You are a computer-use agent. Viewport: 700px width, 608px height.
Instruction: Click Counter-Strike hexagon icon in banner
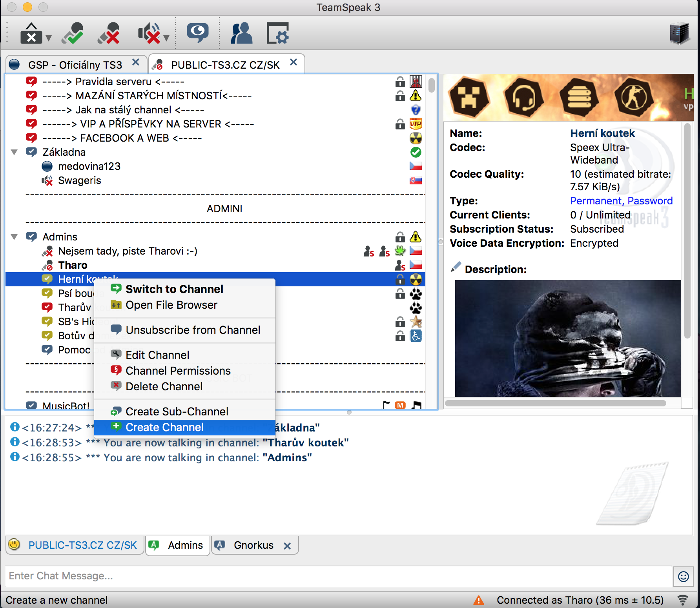coord(634,97)
